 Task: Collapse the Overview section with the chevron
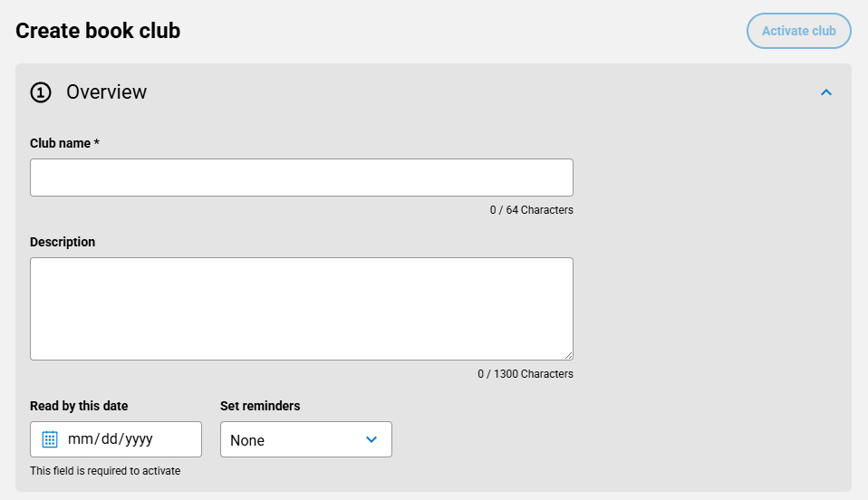[x=825, y=92]
